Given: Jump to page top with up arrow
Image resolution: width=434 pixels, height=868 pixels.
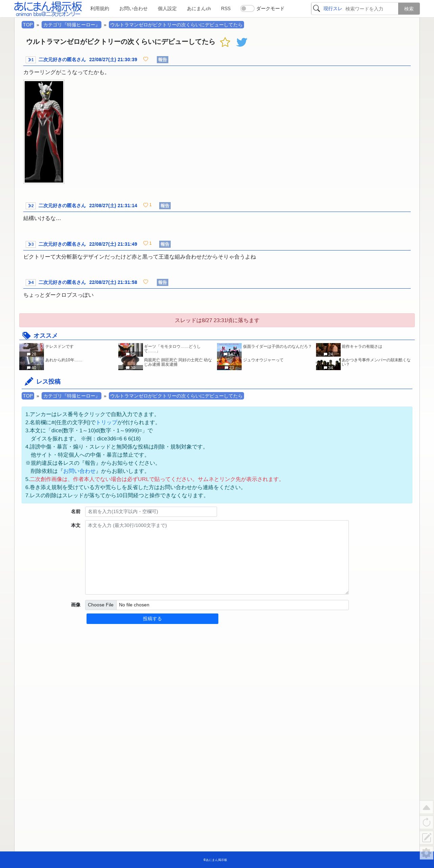Looking at the screenshot, I should (x=427, y=807).
